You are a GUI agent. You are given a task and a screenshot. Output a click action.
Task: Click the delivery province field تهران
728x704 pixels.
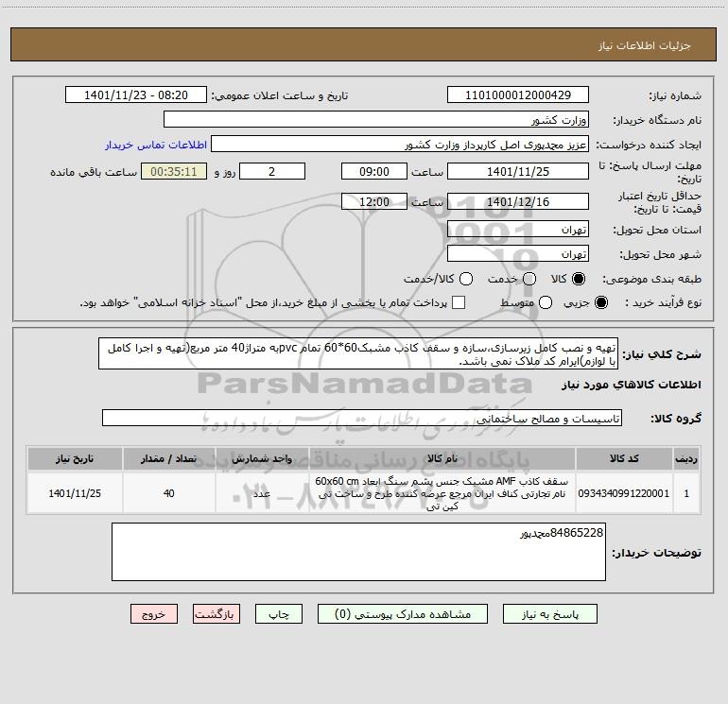pyautogui.click(x=518, y=230)
